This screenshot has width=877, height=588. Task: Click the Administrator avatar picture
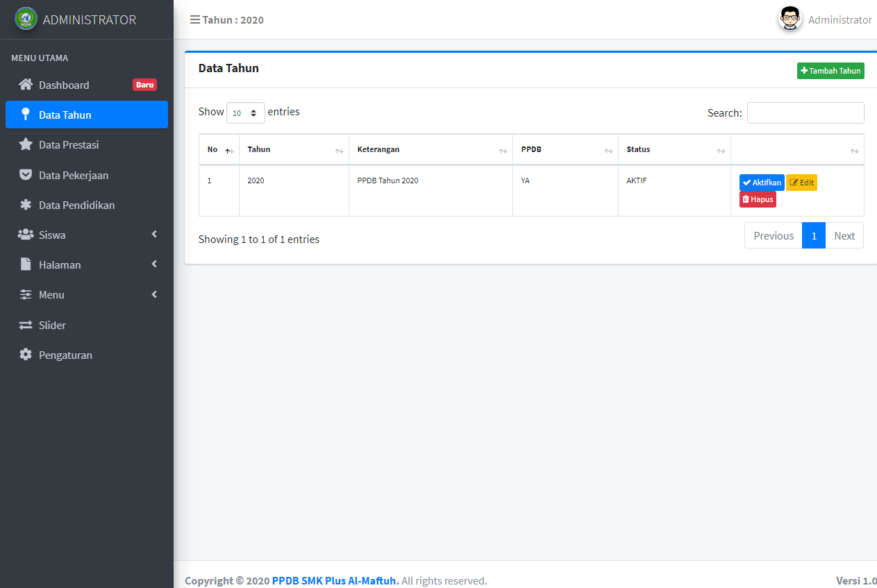[x=790, y=19]
